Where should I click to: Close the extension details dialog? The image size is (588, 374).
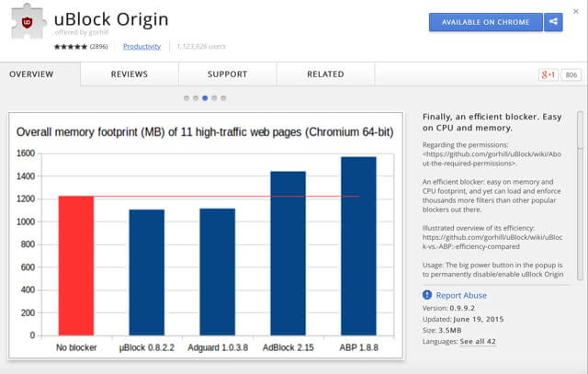click(x=576, y=12)
